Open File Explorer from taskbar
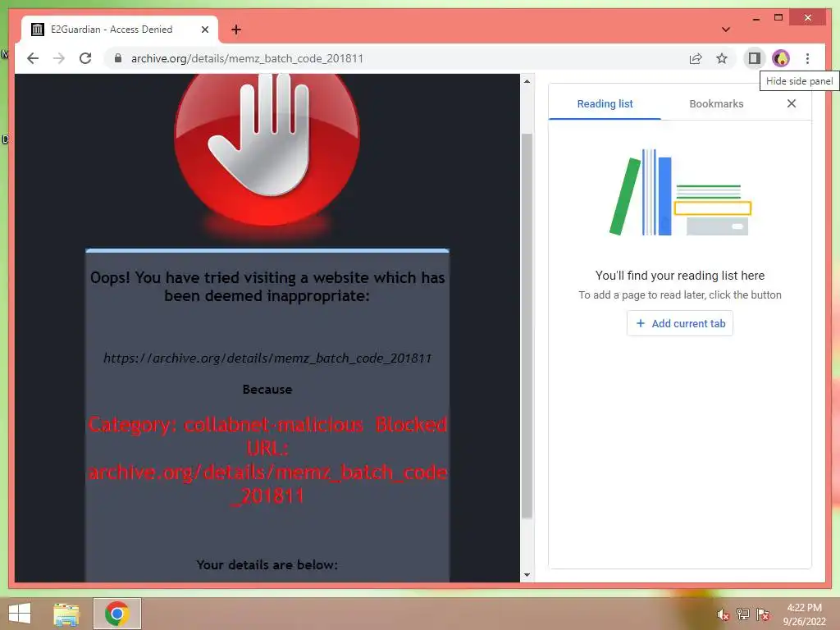The width and height of the screenshot is (840, 630). point(66,614)
